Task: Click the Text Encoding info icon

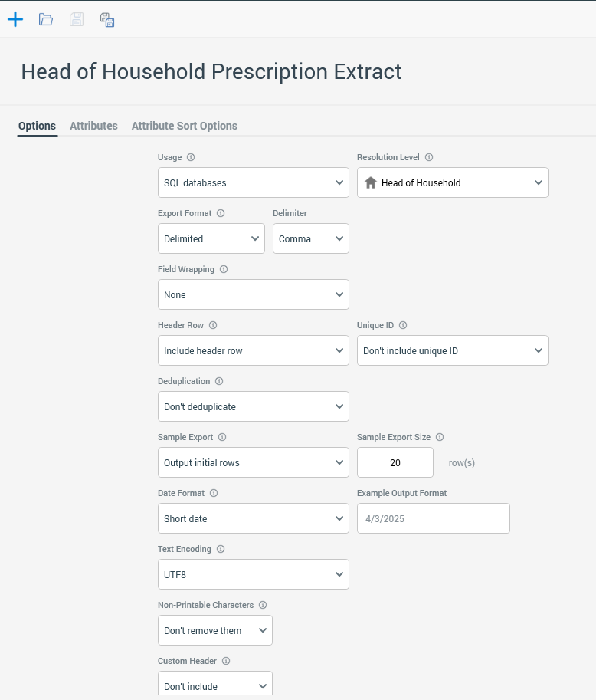Action: 221,549
